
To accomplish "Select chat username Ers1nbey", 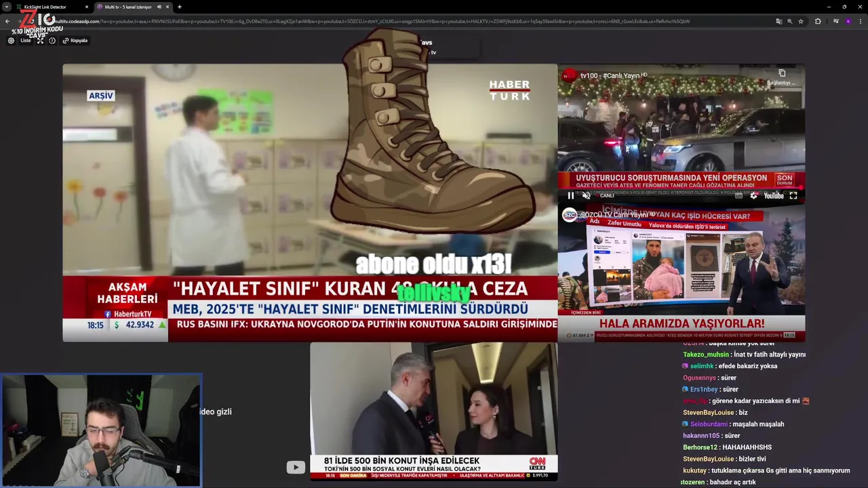I will coord(704,389).
